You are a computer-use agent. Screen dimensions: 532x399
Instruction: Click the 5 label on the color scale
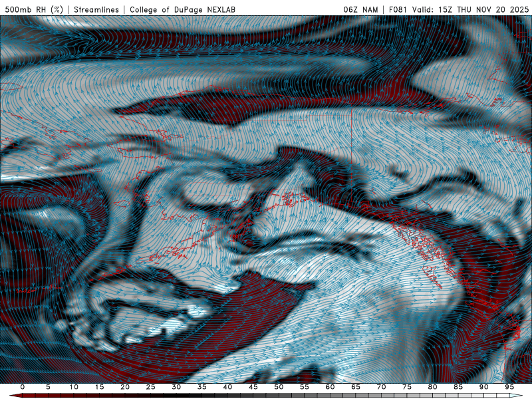click(x=48, y=387)
